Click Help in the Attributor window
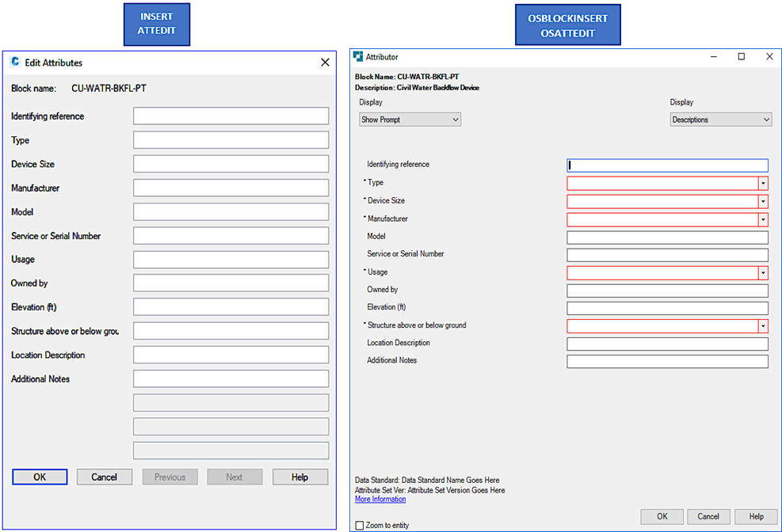The width and height of the screenshot is (782, 532). click(x=756, y=516)
